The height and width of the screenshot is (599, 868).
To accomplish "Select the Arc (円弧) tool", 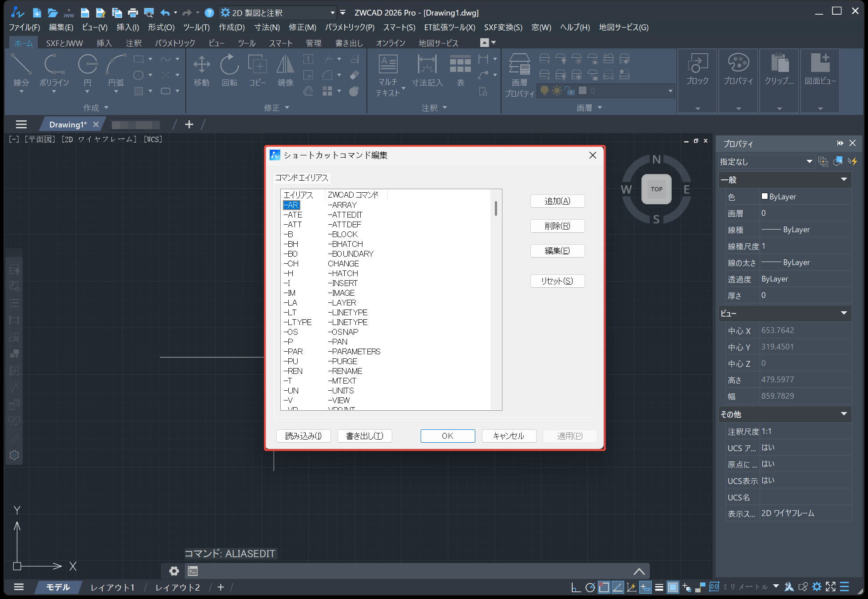I will (x=116, y=71).
